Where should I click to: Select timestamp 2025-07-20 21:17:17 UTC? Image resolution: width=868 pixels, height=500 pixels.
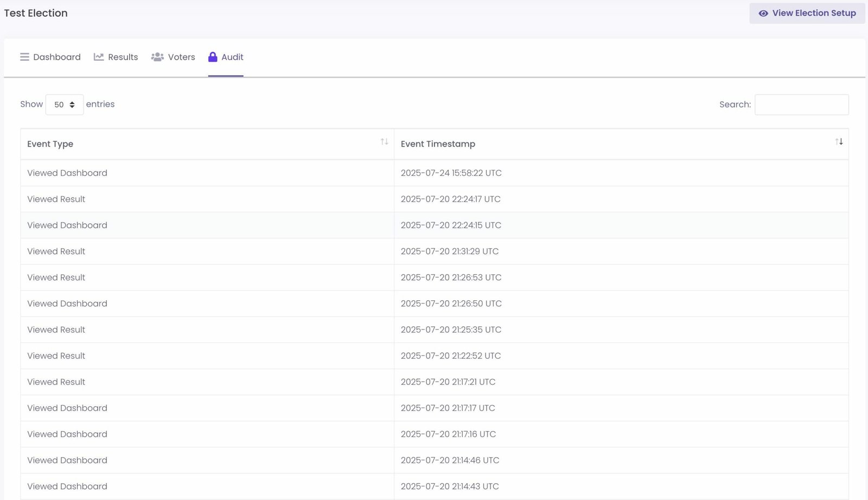[448, 408]
